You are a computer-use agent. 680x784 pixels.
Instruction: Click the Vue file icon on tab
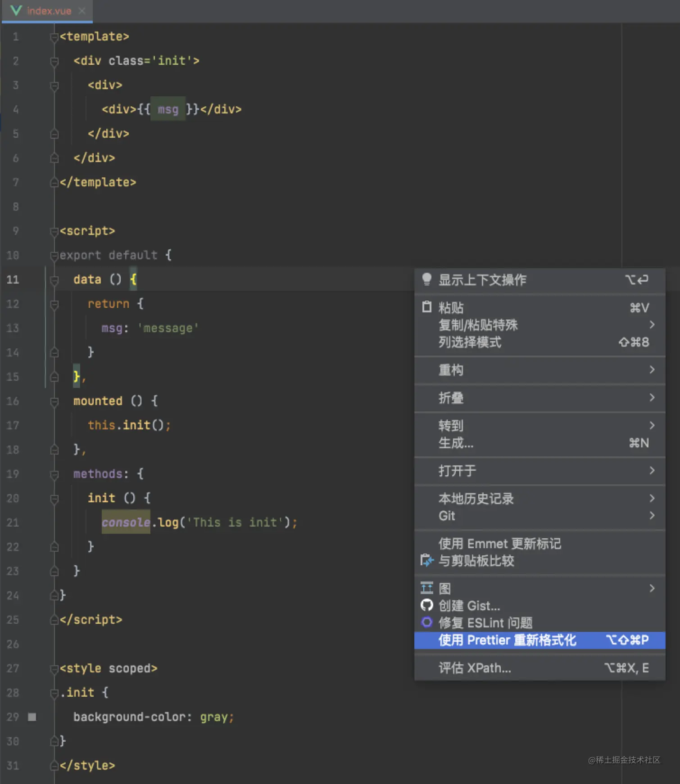(16, 11)
